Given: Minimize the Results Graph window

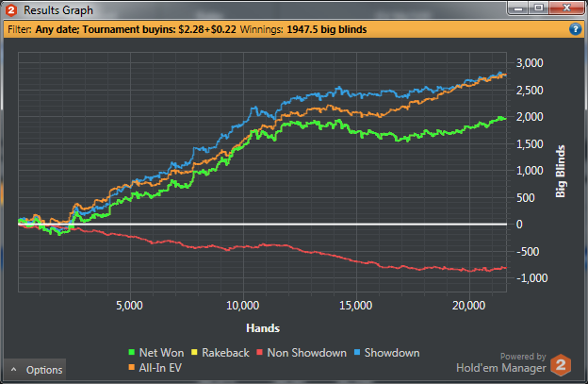Looking at the screenshot, I should coord(518,8).
